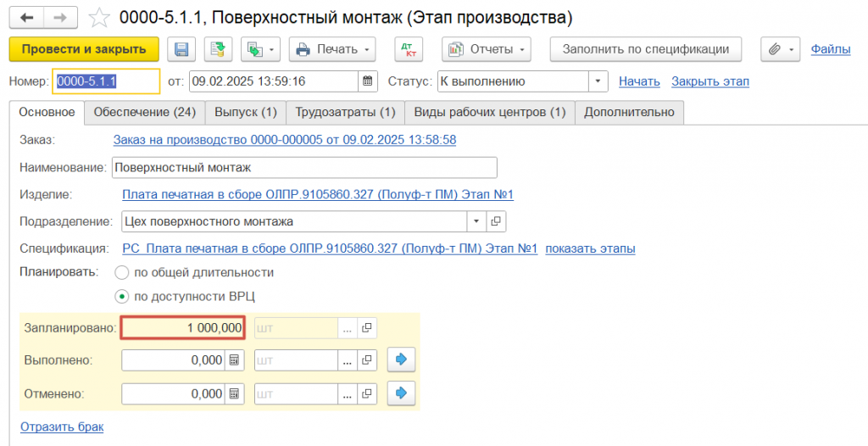Image resolution: width=868 pixels, height=446 pixels.
Task: Click the floppy disk save icon
Action: click(x=181, y=49)
